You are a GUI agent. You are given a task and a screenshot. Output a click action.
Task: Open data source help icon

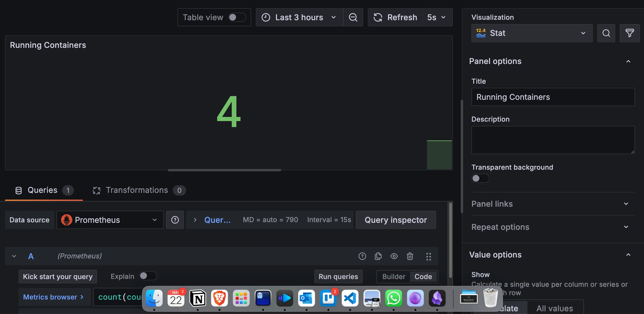pyautogui.click(x=175, y=220)
